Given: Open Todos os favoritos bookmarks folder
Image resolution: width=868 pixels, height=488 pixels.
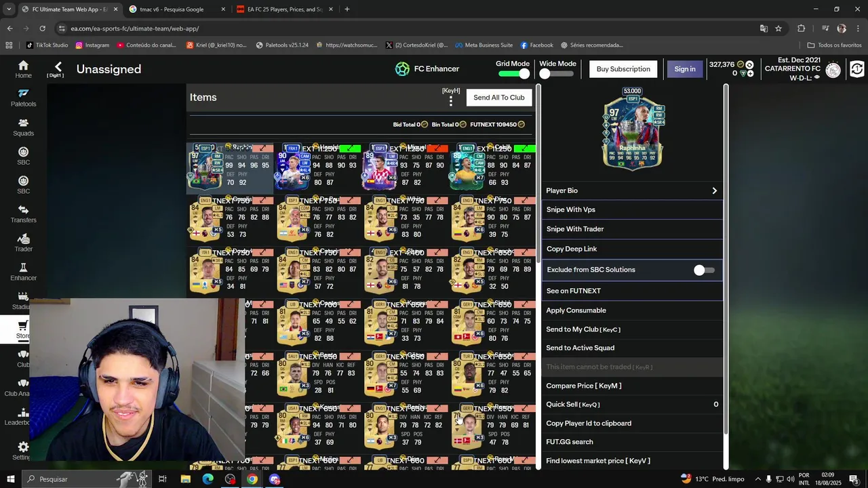Looking at the screenshot, I should pos(834,45).
